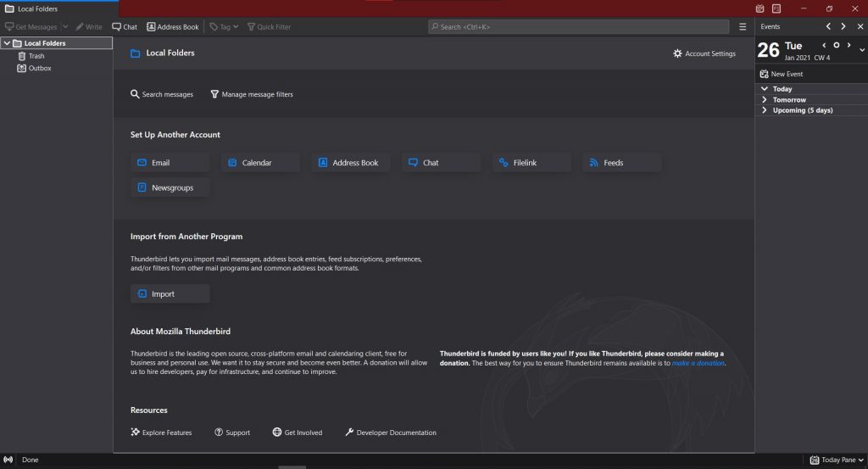Expand the mini-month dropdown chevron

pyautogui.click(x=862, y=50)
